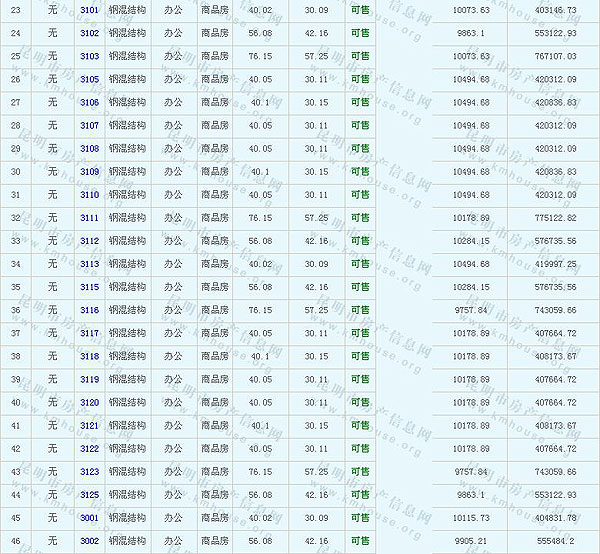Click 可售 status for room 3123
This screenshot has height=554, width=600.
tap(360, 471)
